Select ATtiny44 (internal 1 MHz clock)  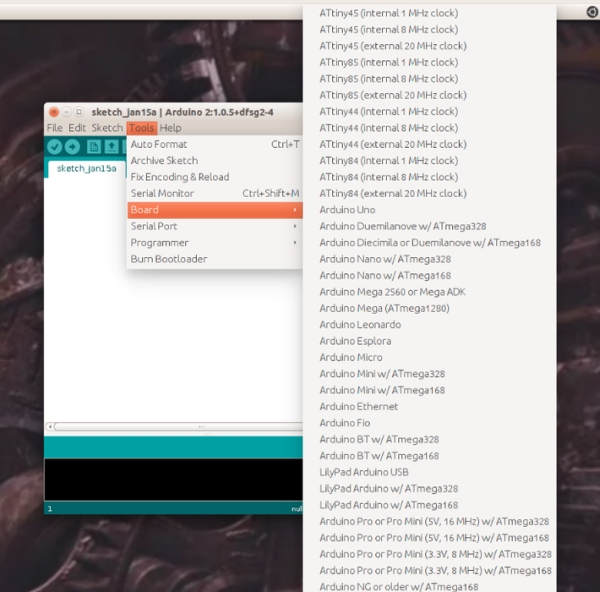(430, 112)
